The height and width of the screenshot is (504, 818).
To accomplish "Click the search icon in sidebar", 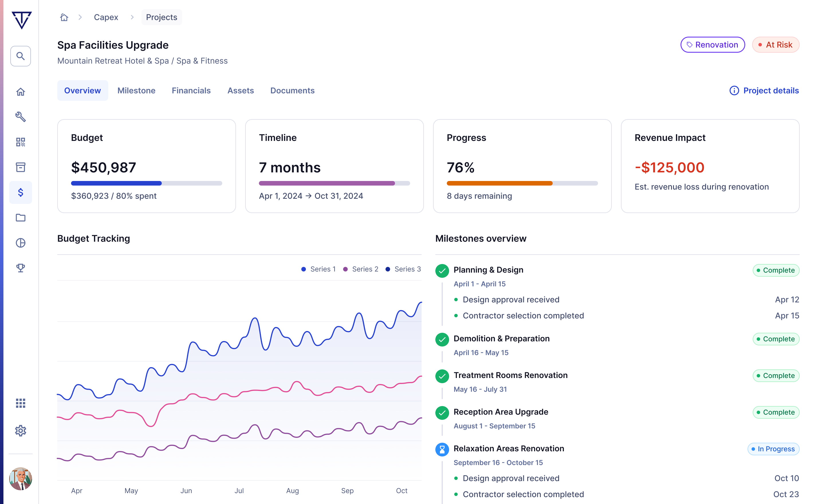I will click(x=20, y=56).
